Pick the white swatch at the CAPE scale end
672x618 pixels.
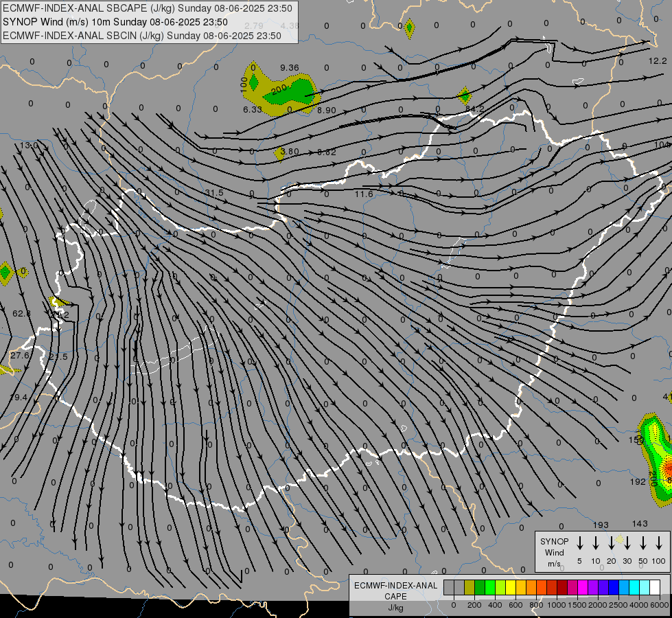coord(655,587)
